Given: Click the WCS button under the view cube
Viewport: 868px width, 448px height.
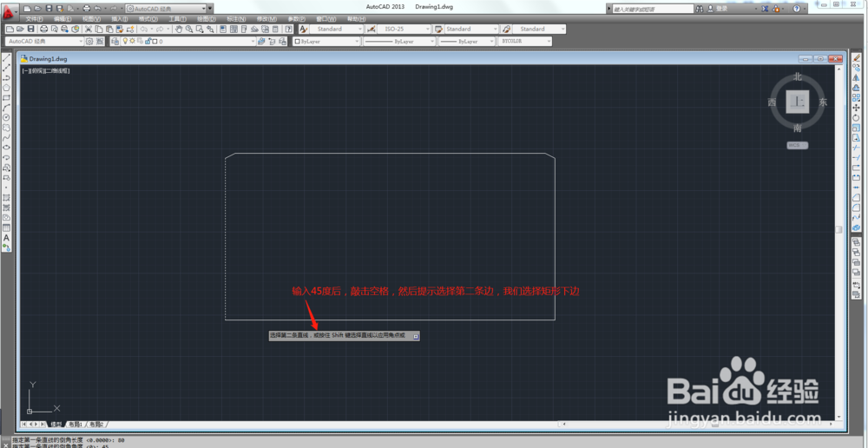Looking at the screenshot, I should point(797,145).
